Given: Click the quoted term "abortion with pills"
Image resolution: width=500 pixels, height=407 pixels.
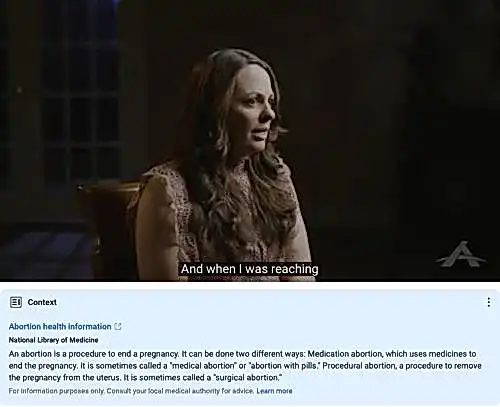Looking at the screenshot, I should coord(284,366).
